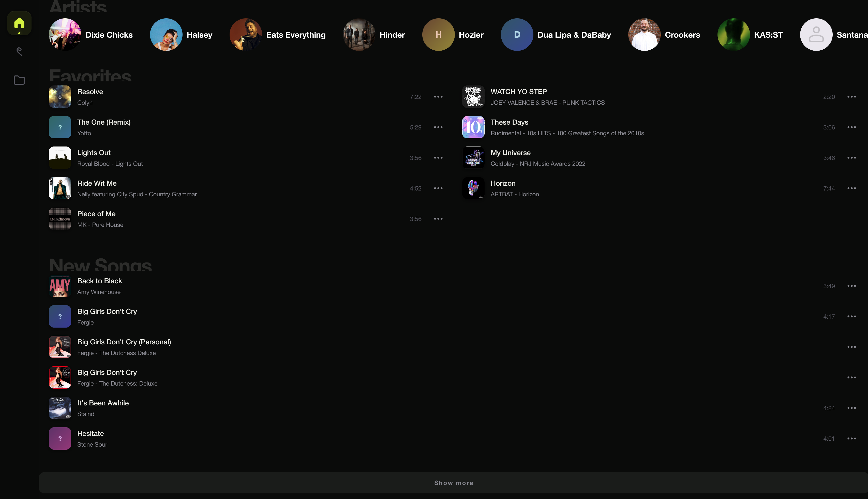Open more options for My Universe
The height and width of the screenshot is (499, 868).
coord(851,158)
